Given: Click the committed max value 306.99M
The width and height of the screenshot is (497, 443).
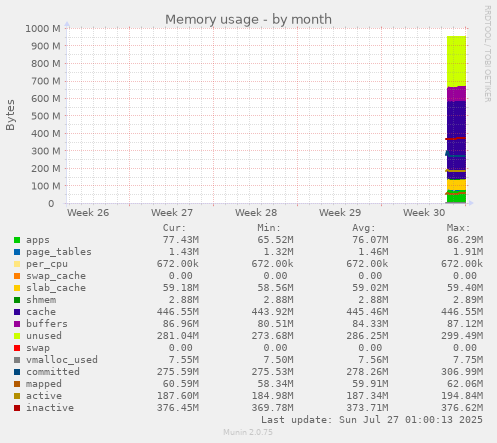Looking at the screenshot, I should point(462,372).
